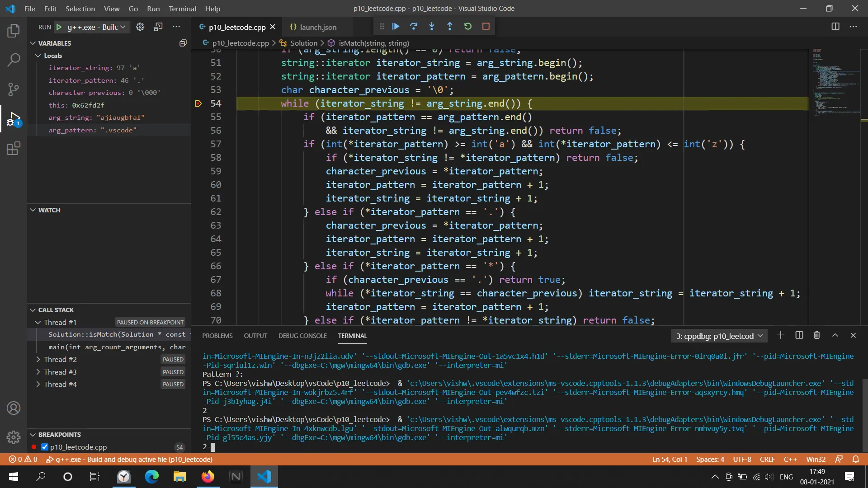The height and width of the screenshot is (488, 868).
Task: Expand Thread #2 in the call stack
Action: [x=38, y=360]
